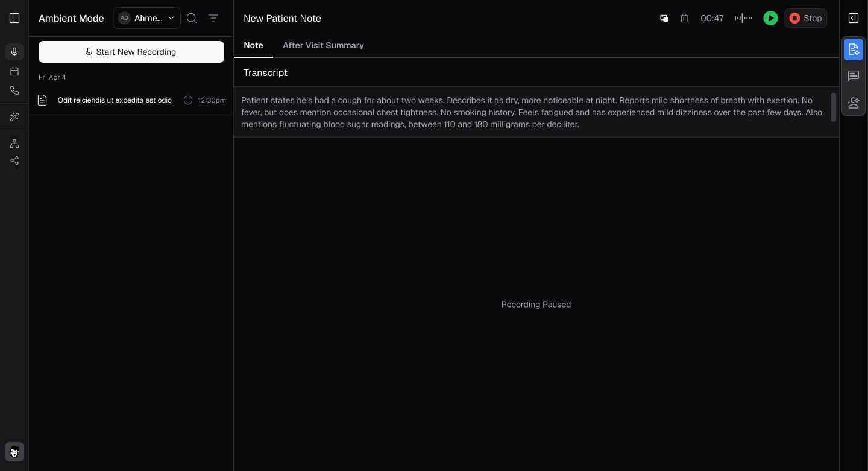Select the AI note generation panel icon
Image resolution: width=868 pixels, height=471 pixels.
coord(854,49)
